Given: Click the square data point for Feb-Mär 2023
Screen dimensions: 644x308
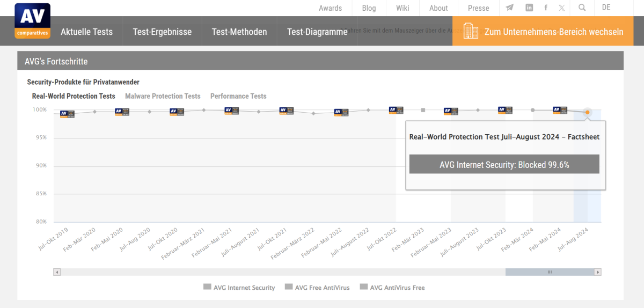Looking at the screenshot, I should [x=423, y=110].
